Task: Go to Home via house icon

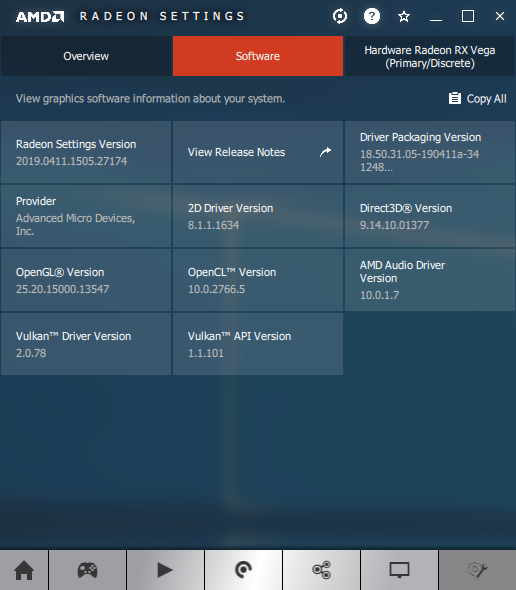Action: [24, 570]
